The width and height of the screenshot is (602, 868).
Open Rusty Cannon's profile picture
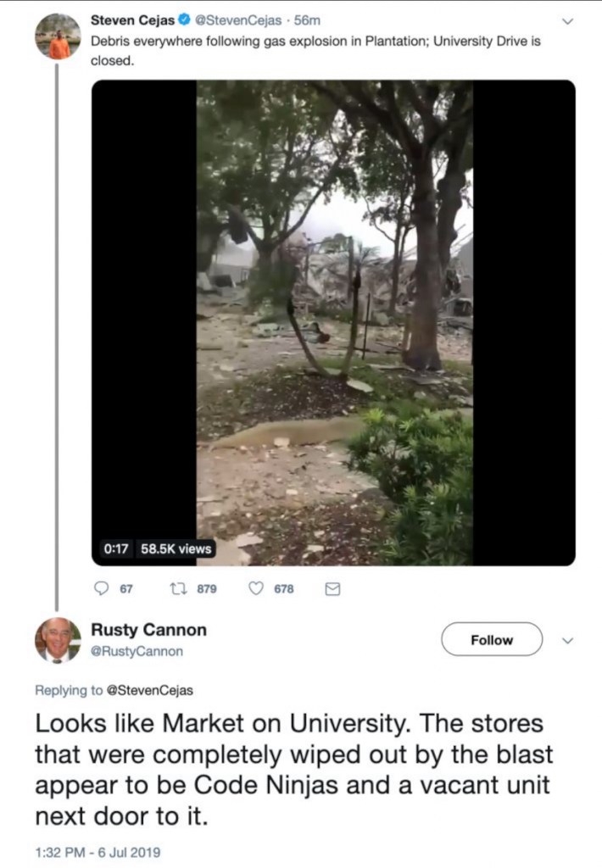tap(58, 640)
